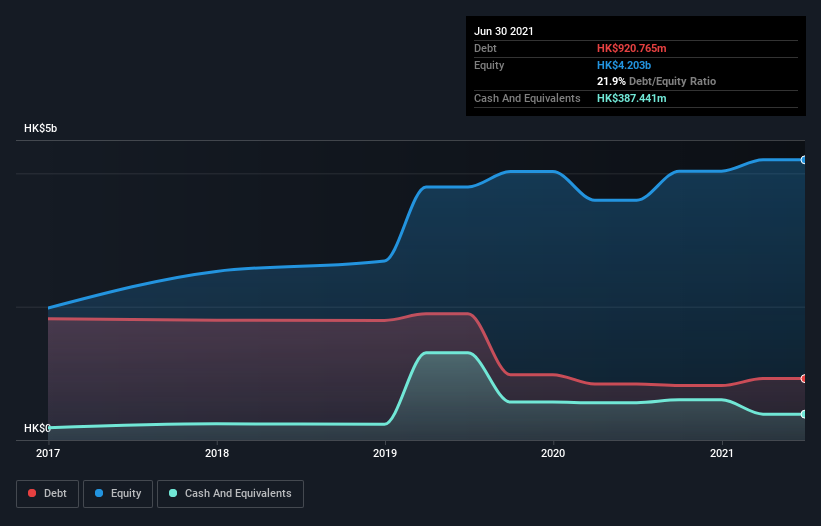This screenshot has height=526, width=821.
Task: Select the Debt endpoint marker on the chart
Action: [803, 378]
